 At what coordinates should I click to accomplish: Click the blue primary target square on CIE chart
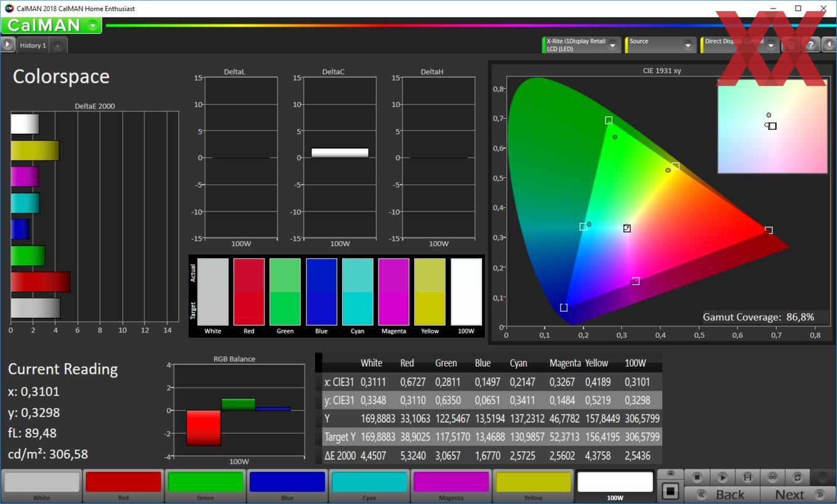click(x=564, y=308)
